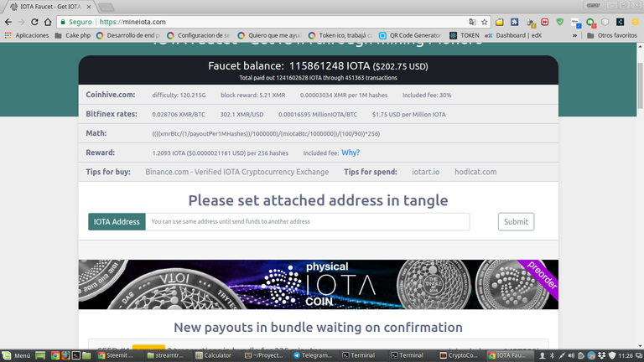
Task: Click the red fast-forward extension icon
Action: pyautogui.click(x=544, y=22)
